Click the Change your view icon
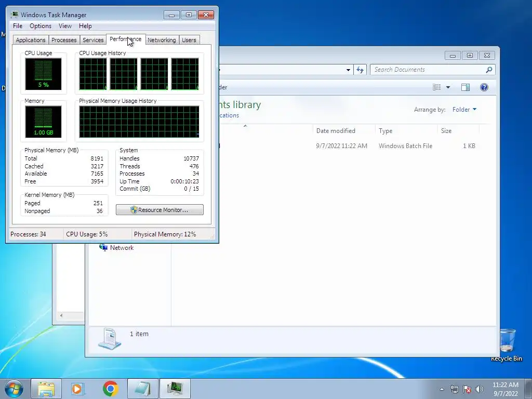This screenshot has width=532, height=399. tap(437, 87)
